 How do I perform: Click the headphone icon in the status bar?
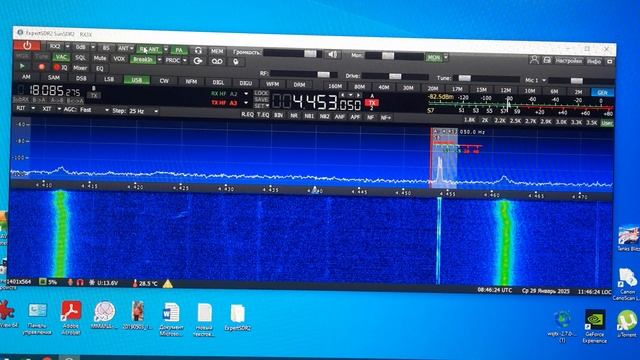[x=80, y=282]
